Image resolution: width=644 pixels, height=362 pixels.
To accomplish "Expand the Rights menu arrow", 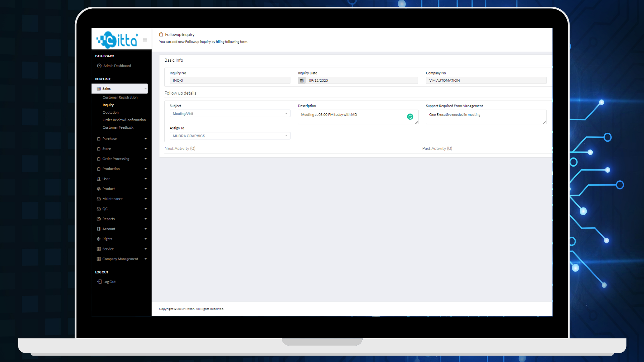I will click(146, 239).
